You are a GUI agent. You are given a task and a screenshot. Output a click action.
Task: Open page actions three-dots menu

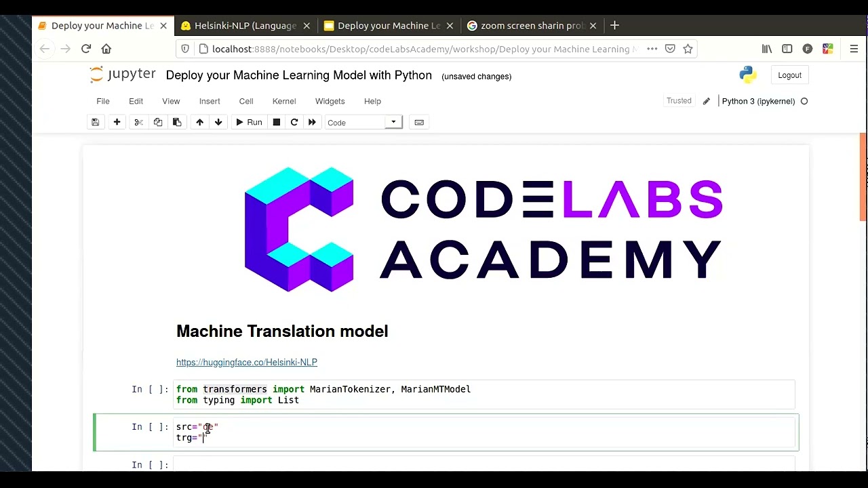click(x=652, y=49)
